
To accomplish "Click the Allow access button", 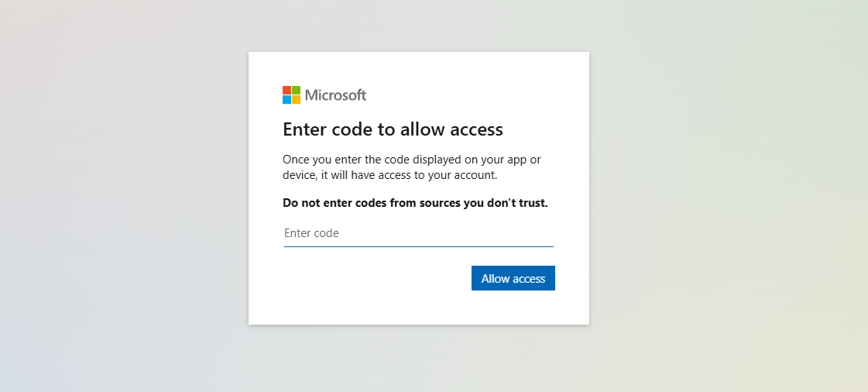I will [513, 278].
